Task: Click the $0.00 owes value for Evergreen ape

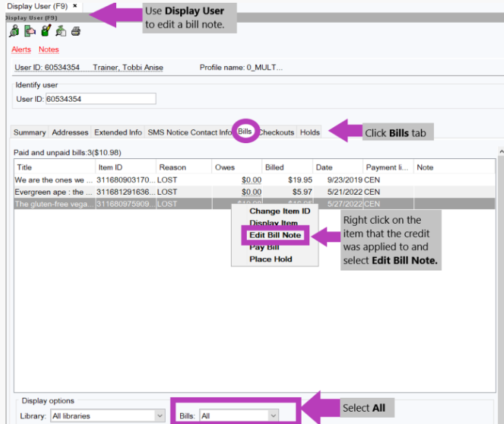Action: [x=252, y=192]
